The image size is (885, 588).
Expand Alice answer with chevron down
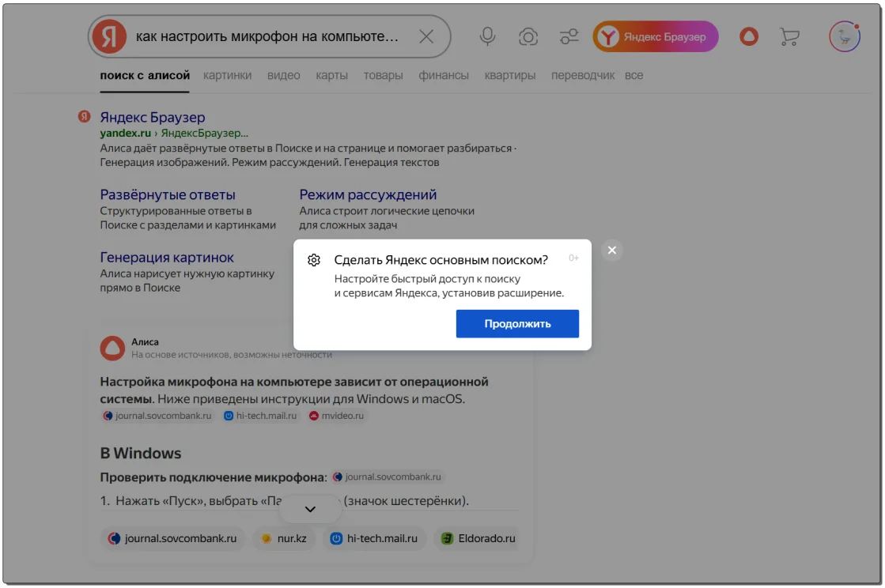[310, 509]
